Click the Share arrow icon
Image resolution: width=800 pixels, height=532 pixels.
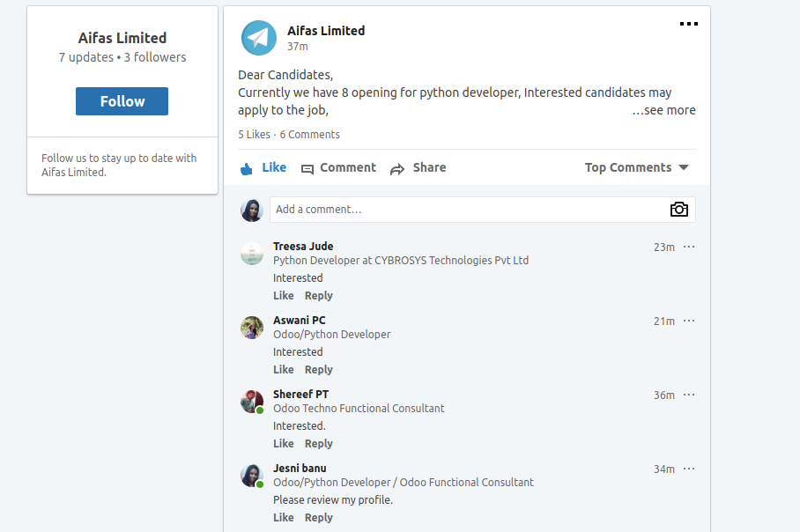coord(397,168)
